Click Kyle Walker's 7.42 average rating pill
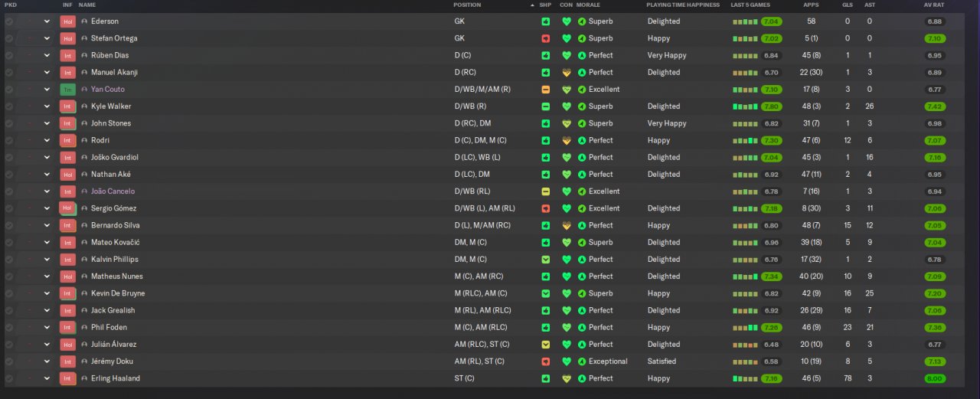Image resolution: width=980 pixels, height=399 pixels. [x=934, y=106]
